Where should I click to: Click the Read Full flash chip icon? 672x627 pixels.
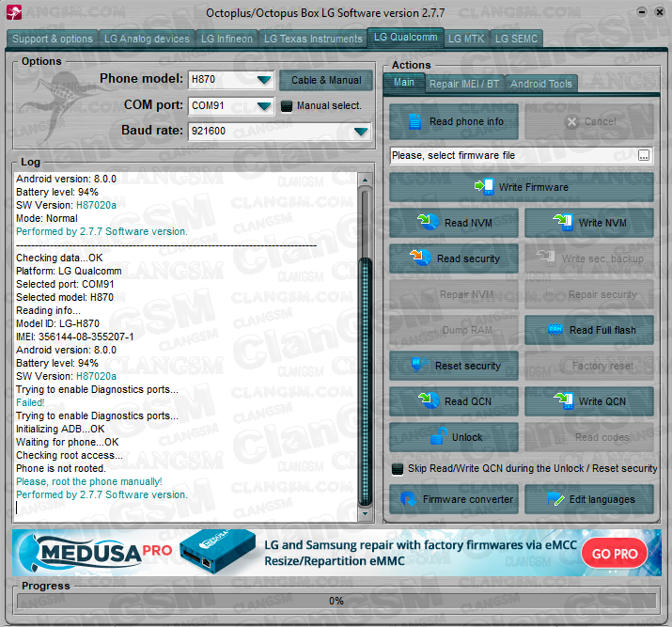pyautogui.click(x=555, y=330)
